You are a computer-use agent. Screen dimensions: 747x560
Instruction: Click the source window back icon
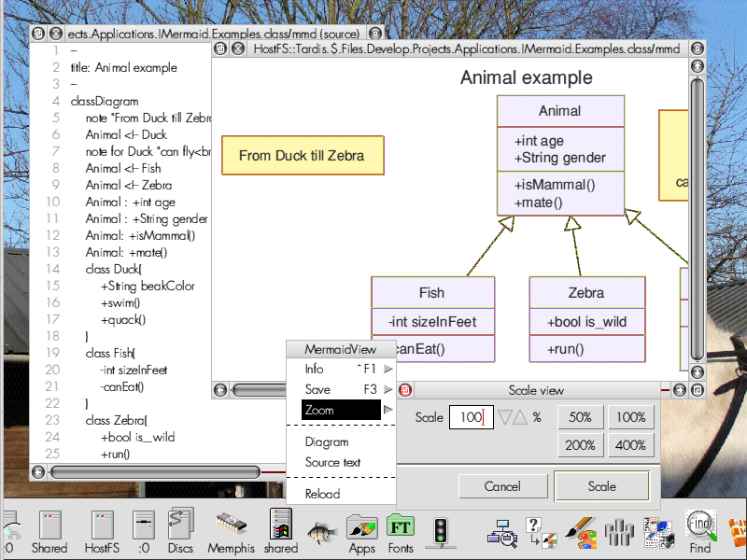[38, 34]
